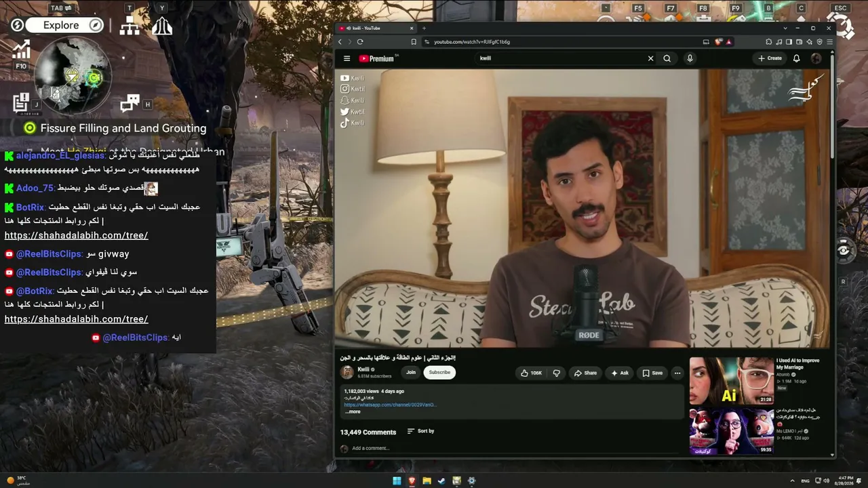Expand the description with ...more
The width and height of the screenshot is (868, 488).
[x=353, y=411]
